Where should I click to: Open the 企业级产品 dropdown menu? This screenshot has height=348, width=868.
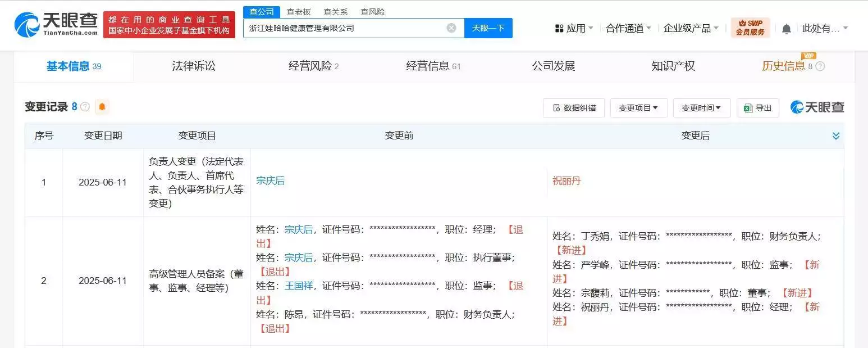(691, 28)
